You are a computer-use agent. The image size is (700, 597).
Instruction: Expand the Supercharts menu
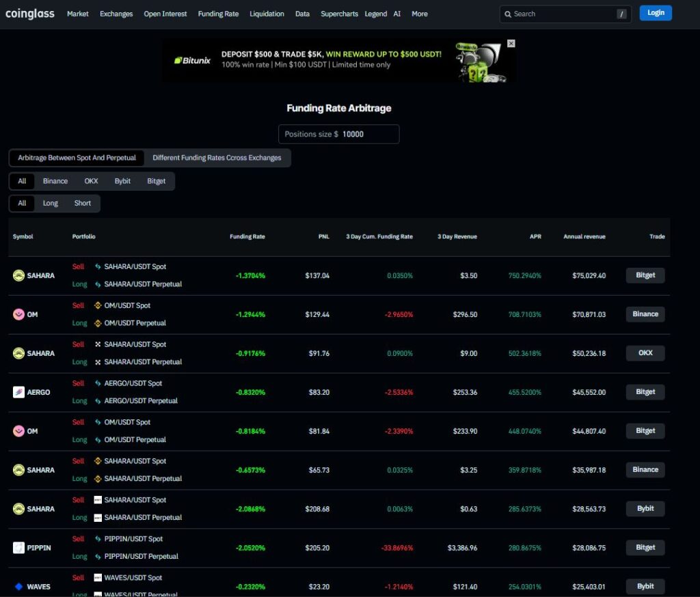pyautogui.click(x=339, y=14)
